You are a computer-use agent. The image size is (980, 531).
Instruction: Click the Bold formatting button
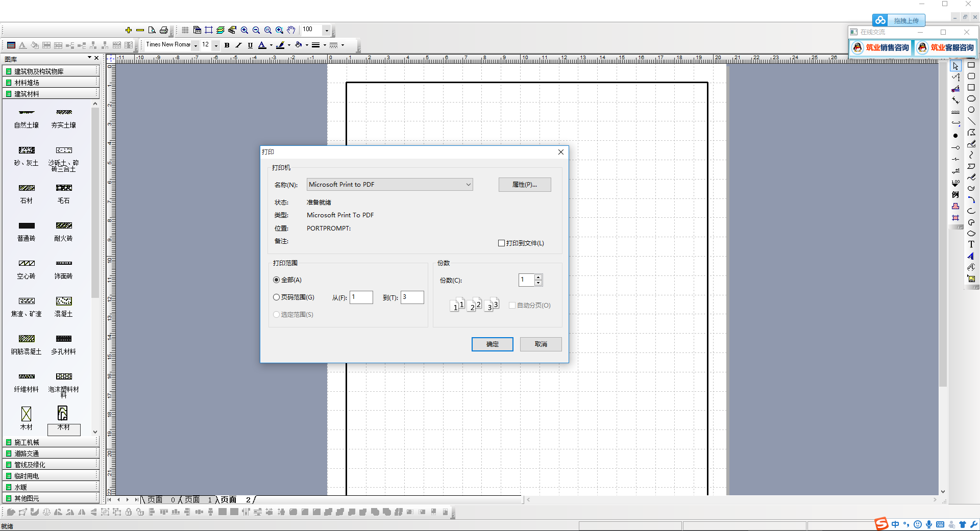(227, 45)
